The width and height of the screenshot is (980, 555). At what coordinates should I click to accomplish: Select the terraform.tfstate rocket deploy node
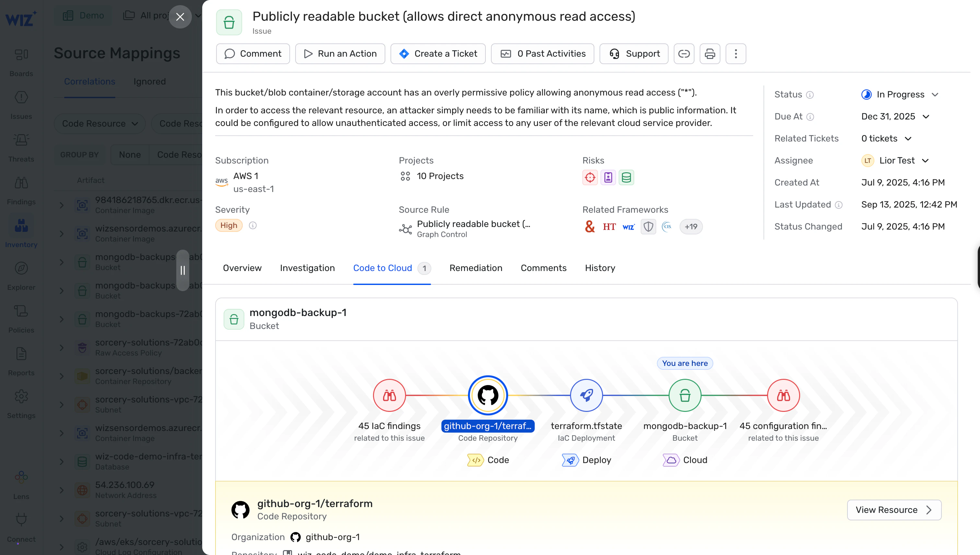click(586, 395)
